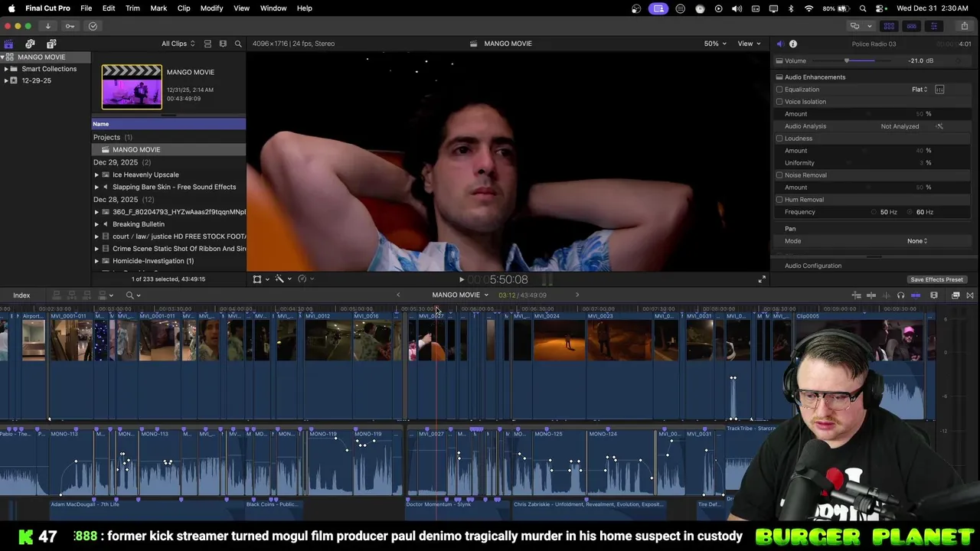The height and width of the screenshot is (551, 980).
Task: Open the All Clips filter dropdown
Action: click(x=178, y=44)
